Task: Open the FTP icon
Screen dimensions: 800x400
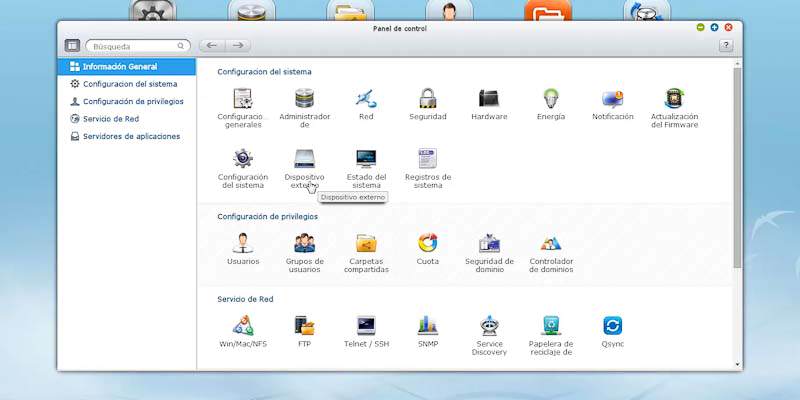Action: click(305, 326)
